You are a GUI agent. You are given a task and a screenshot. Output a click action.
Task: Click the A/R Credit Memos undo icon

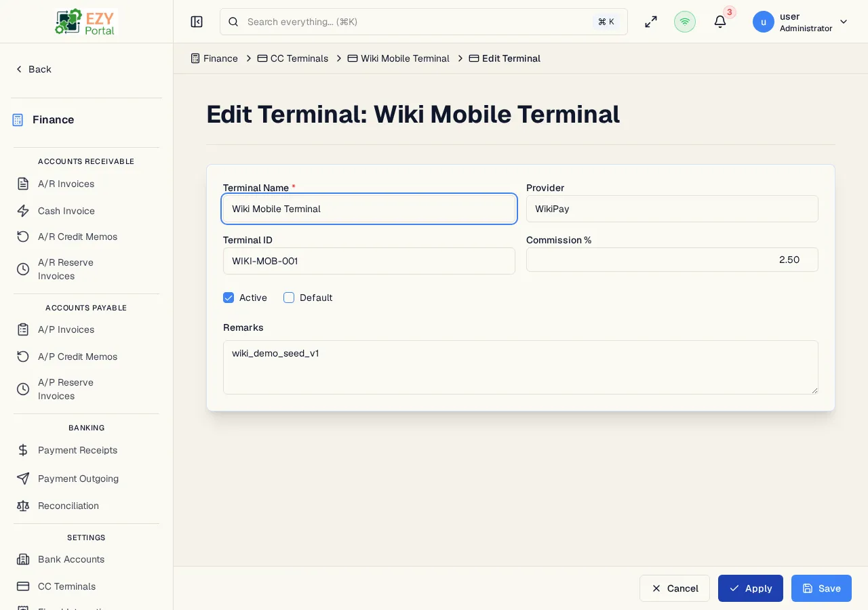(23, 237)
